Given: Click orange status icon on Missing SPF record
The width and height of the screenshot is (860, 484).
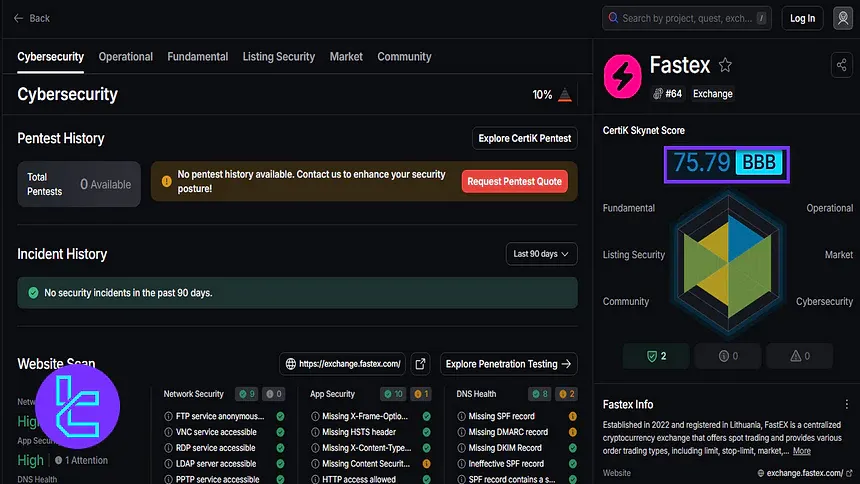Looking at the screenshot, I should point(573,417).
